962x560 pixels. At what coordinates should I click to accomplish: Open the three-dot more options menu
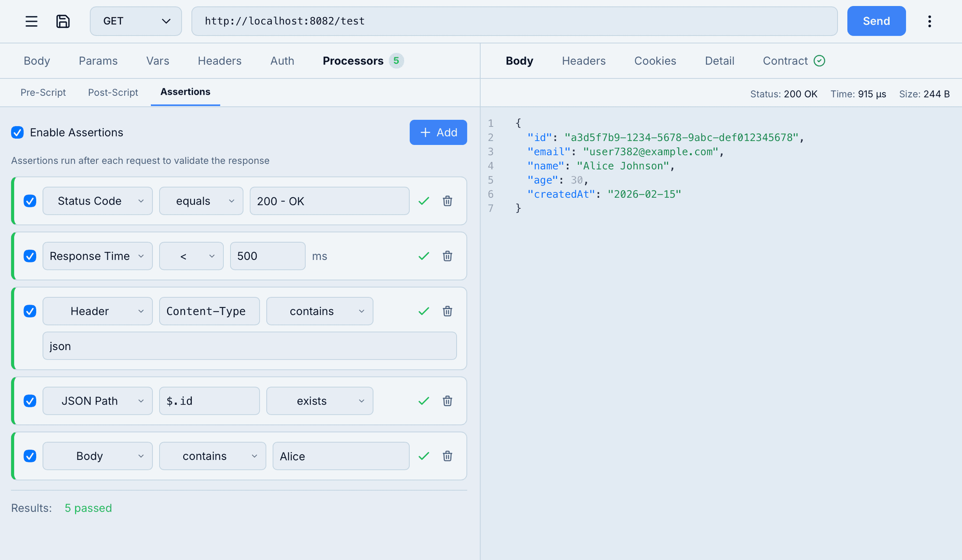pyautogui.click(x=929, y=21)
